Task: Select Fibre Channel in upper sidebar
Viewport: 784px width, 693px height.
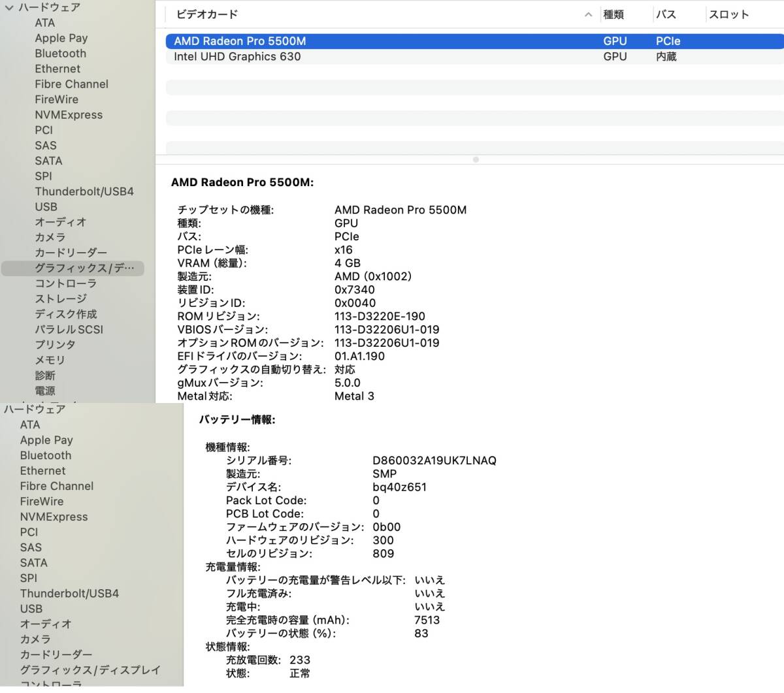Action: [72, 84]
